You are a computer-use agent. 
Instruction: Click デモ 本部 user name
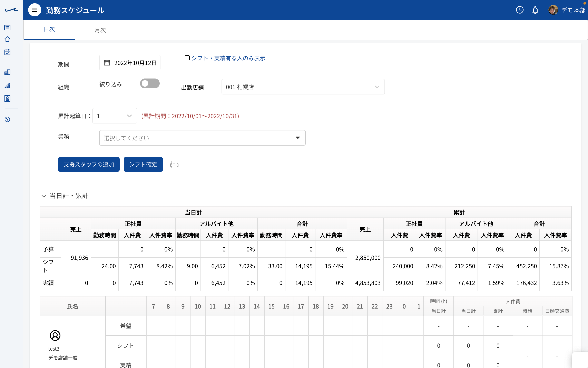click(x=574, y=10)
